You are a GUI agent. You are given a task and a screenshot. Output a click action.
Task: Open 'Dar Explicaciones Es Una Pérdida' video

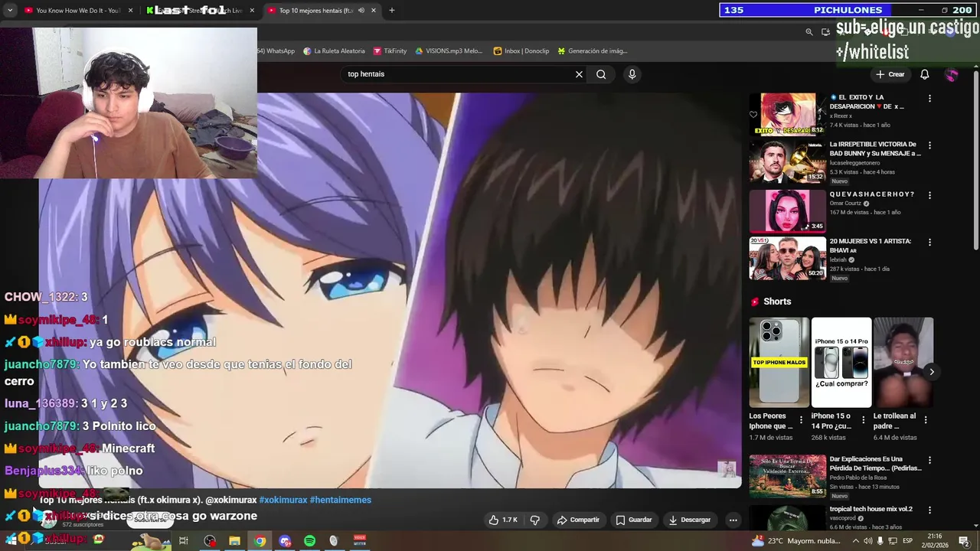[788, 476]
